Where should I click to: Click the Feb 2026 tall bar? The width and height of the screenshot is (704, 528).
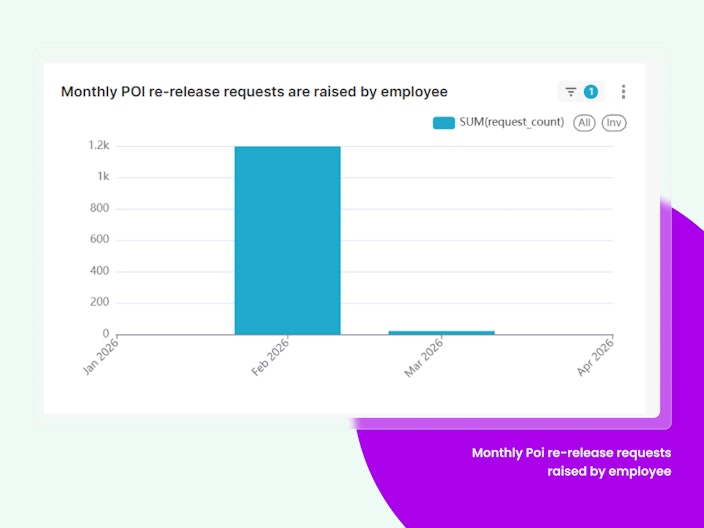click(287, 240)
